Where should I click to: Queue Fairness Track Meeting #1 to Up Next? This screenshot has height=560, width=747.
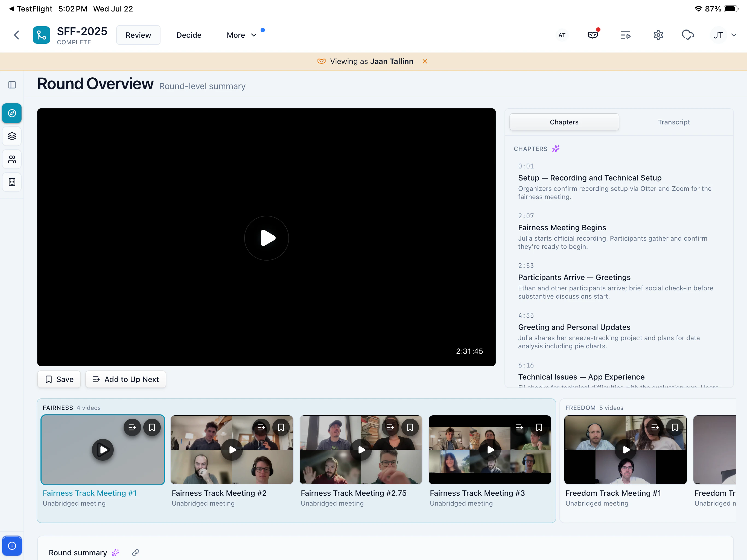click(x=132, y=427)
